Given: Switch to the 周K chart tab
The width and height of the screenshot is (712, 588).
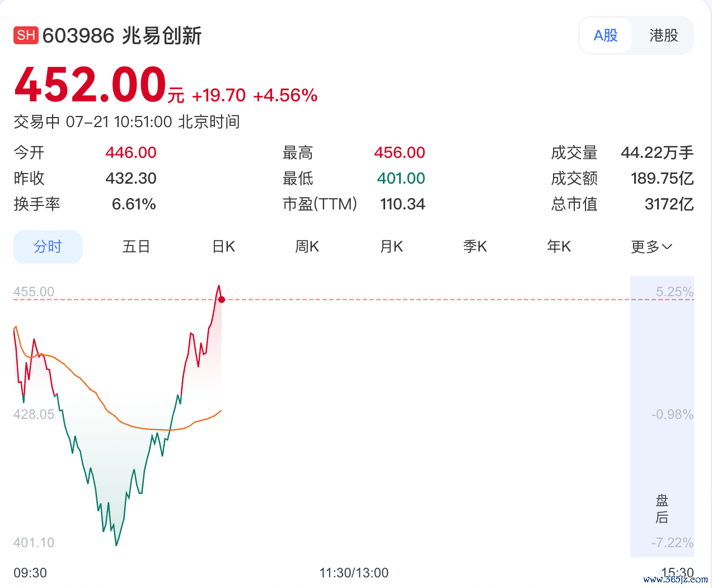Looking at the screenshot, I should coord(307,246).
